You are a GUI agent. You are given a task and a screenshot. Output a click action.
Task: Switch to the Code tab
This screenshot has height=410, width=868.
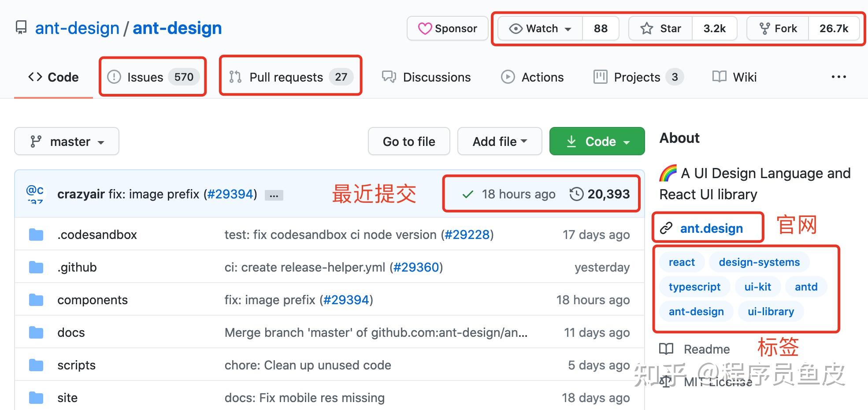[53, 77]
